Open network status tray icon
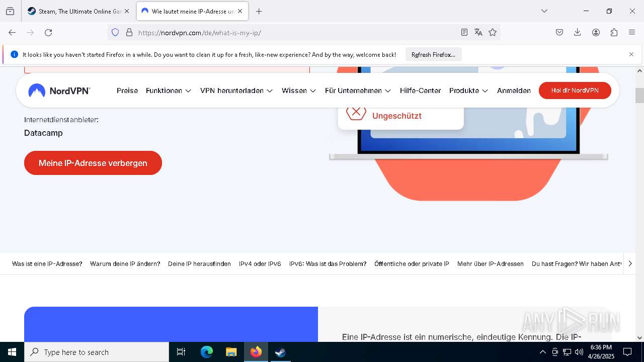 click(567, 352)
